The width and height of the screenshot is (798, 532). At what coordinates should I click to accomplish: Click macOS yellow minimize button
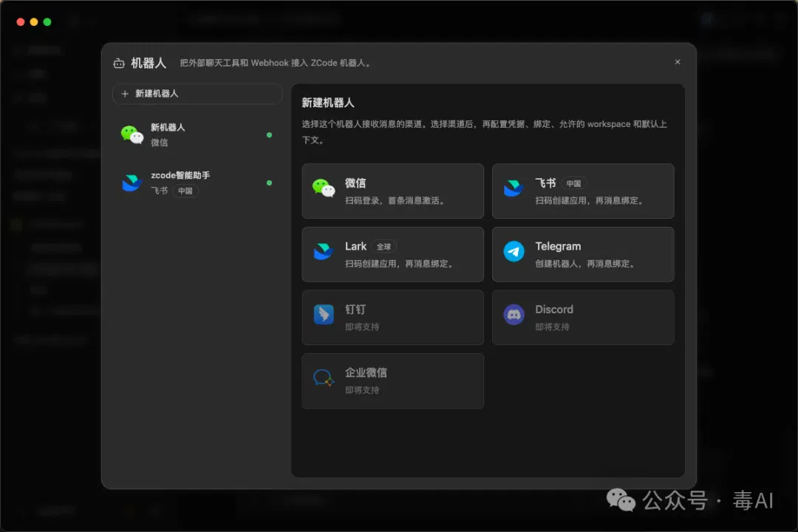click(33, 22)
